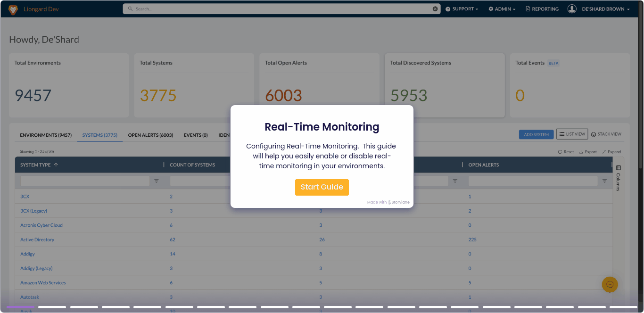Viewport: 644px width, 313px height.
Task: Reset the table
Action: [566, 152]
